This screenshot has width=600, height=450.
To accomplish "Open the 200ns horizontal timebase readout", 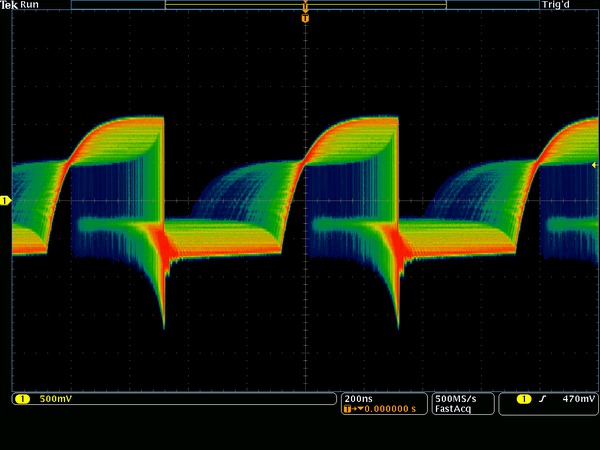I will (x=356, y=398).
